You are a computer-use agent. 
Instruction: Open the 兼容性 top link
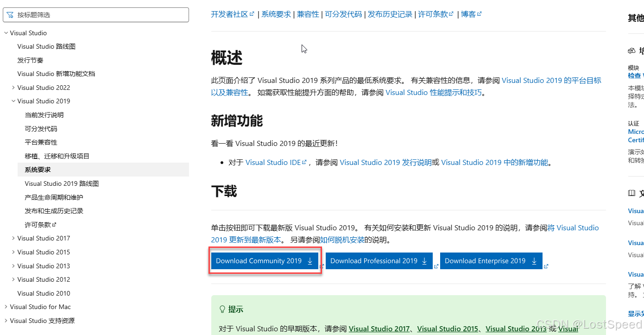pos(308,14)
